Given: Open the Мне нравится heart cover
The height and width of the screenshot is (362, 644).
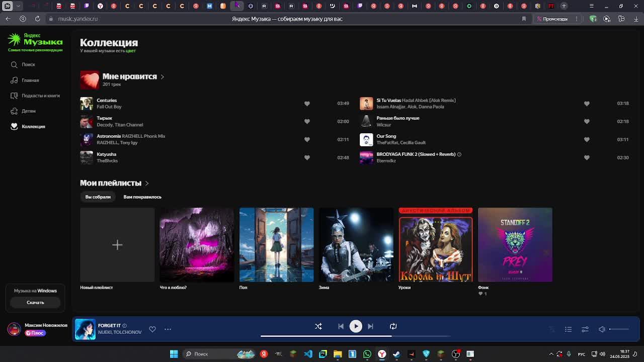Looking at the screenshot, I should [x=90, y=79].
